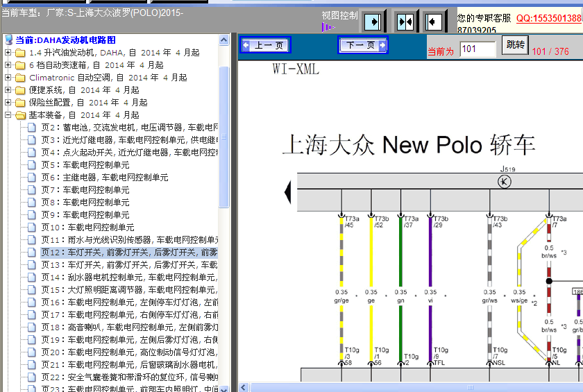Go to previous page with 上一页 button

[x=265, y=45]
